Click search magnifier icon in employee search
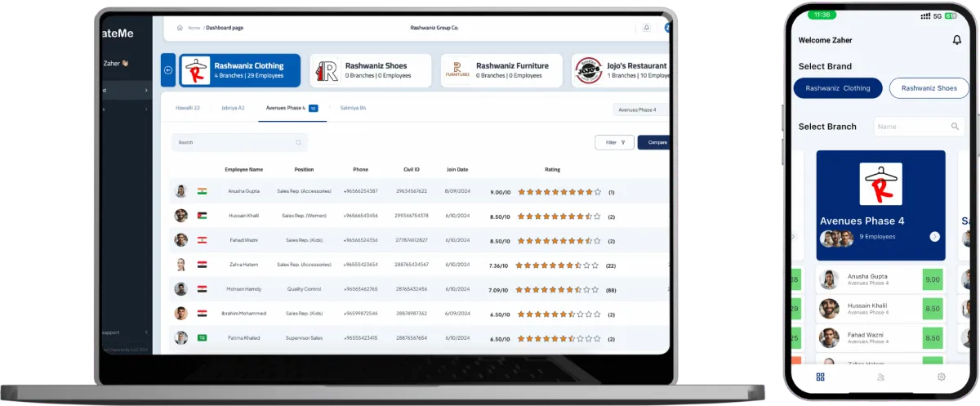This screenshot has height=406, width=980. click(298, 143)
